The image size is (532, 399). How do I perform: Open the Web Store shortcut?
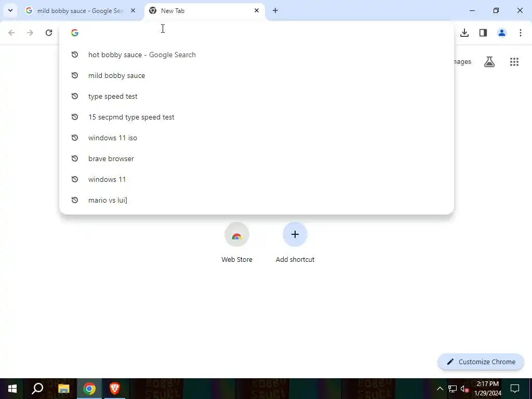237,243
